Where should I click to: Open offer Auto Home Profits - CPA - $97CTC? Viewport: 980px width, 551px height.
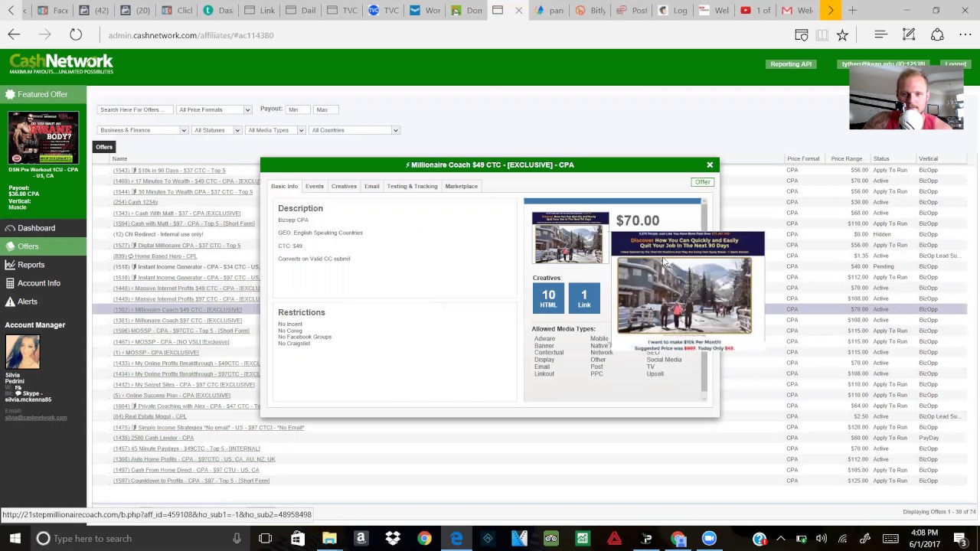(194, 460)
